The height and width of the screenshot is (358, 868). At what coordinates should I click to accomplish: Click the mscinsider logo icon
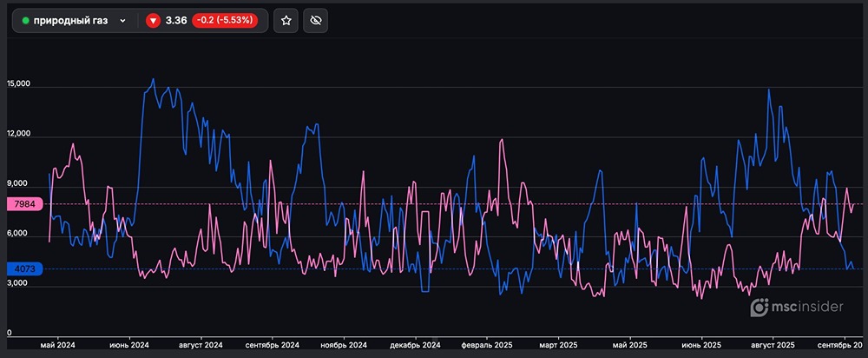pyautogui.click(x=759, y=307)
